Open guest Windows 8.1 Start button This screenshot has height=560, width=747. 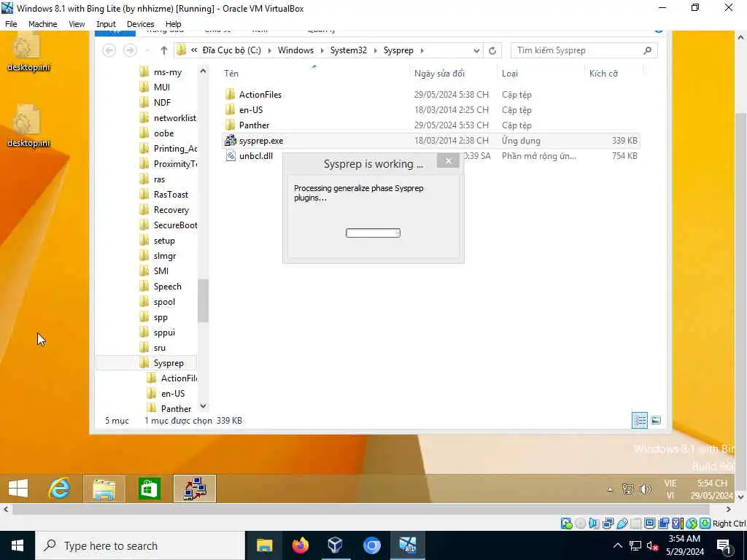(18, 488)
